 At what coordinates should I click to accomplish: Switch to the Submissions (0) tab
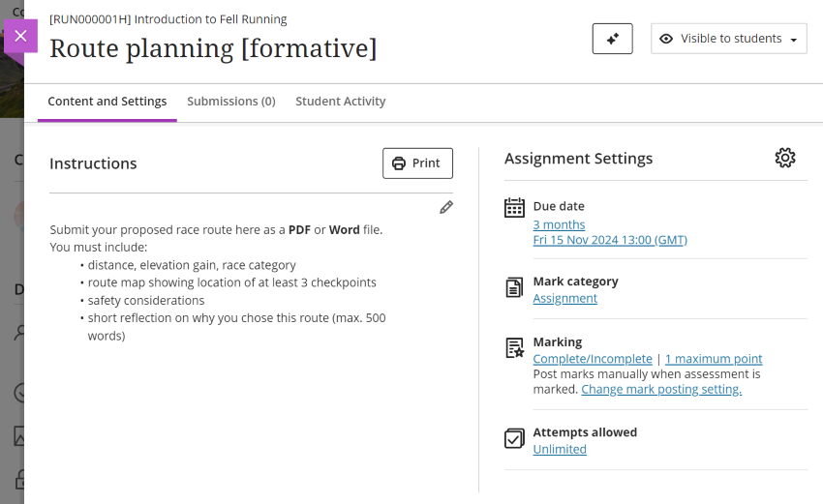coord(231,102)
